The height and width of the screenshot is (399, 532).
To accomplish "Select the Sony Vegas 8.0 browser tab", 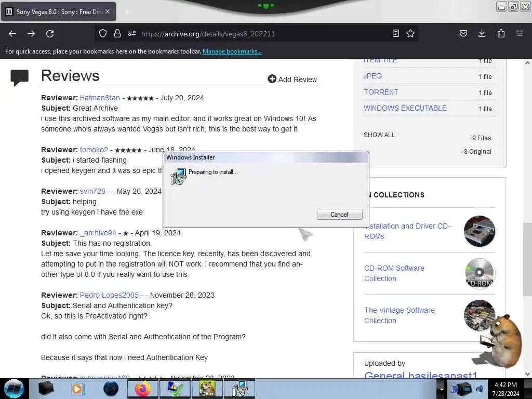I will [x=58, y=11].
